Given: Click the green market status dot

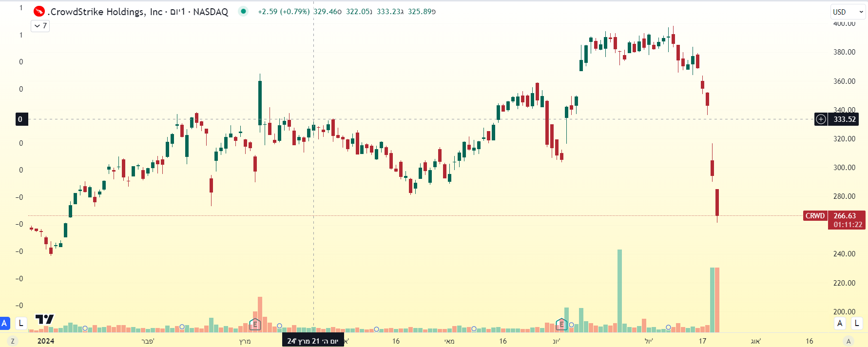Looking at the screenshot, I should tap(243, 11).
